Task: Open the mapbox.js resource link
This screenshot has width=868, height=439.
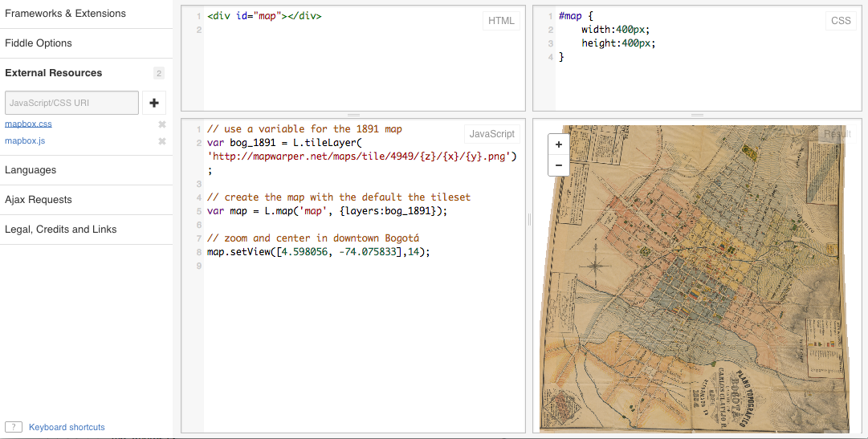Action: point(25,141)
